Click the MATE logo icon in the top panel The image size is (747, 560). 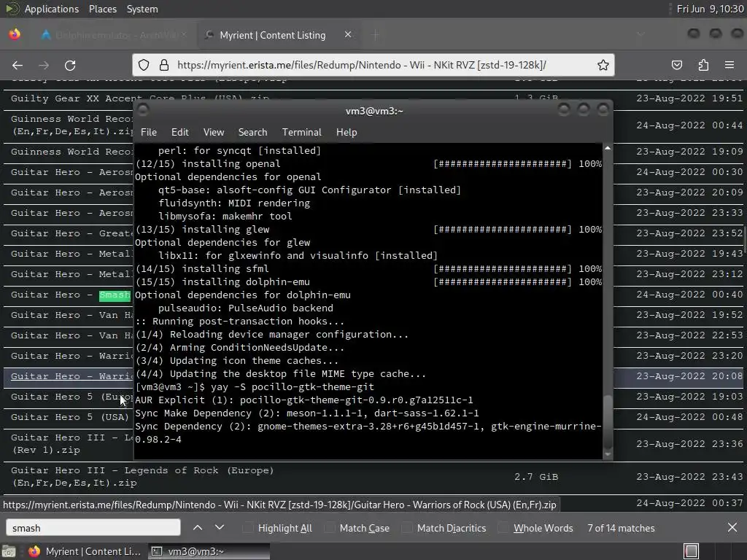point(12,9)
